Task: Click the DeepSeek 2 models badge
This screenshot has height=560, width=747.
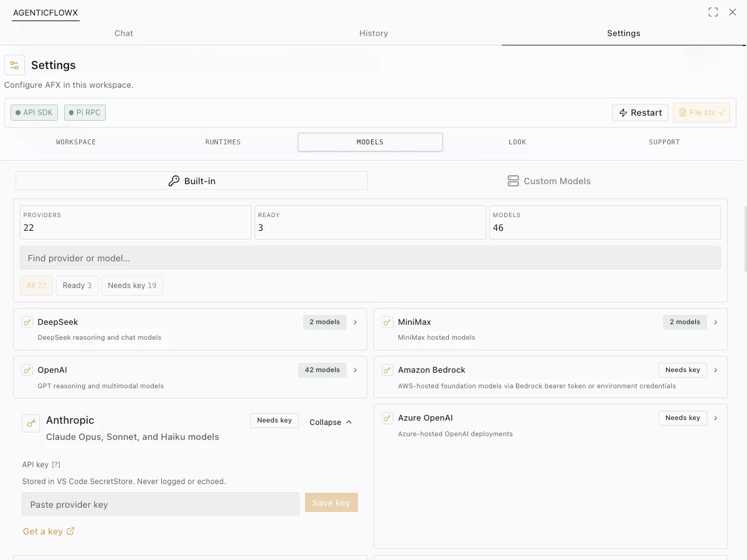Action: coord(325,322)
